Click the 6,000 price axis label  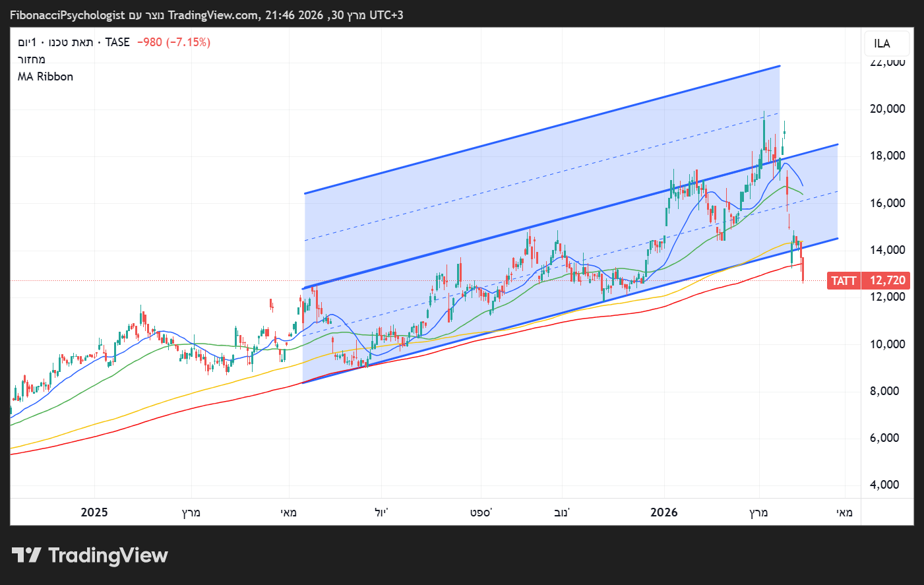[884, 438]
